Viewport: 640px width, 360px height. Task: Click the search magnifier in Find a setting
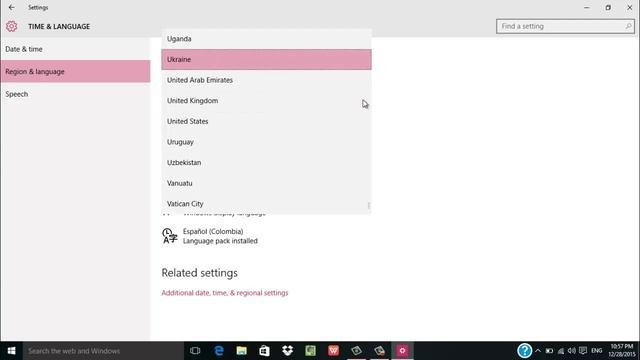coord(628,26)
